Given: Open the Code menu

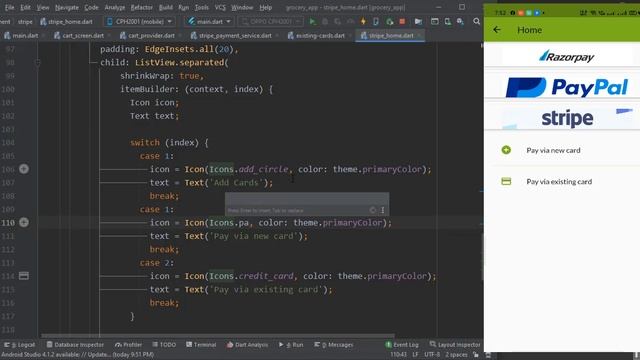Looking at the screenshot, I should (x=91, y=7).
